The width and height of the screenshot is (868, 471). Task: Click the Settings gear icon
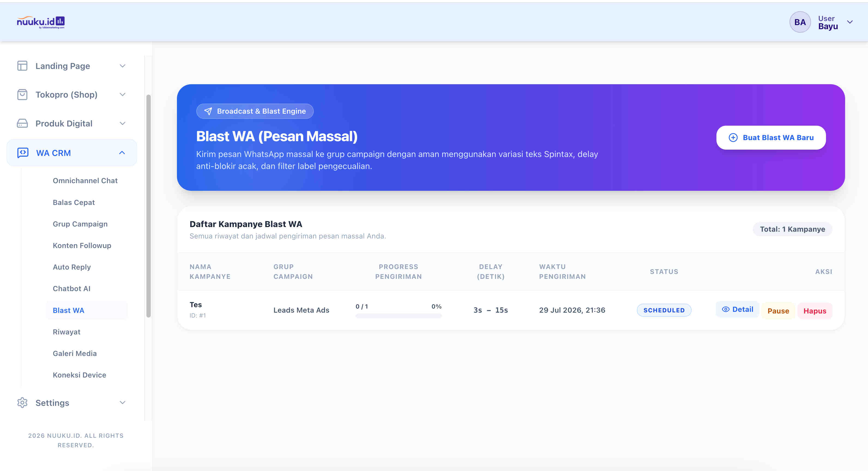[22, 403]
